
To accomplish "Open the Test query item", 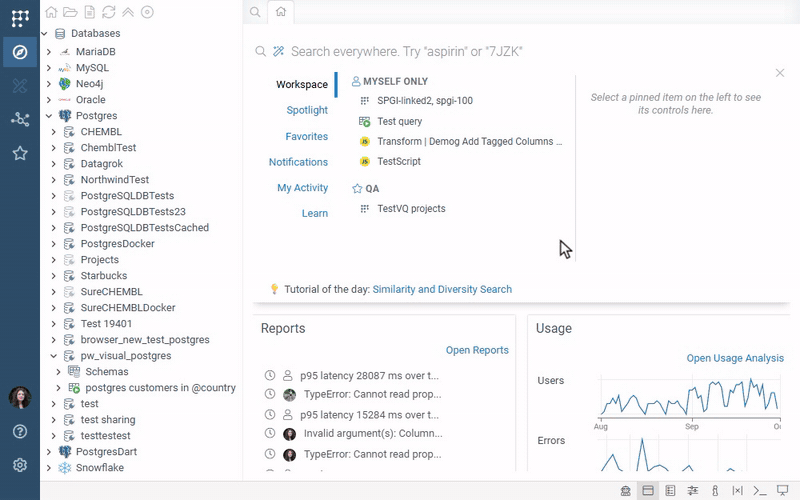I will [x=399, y=121].
